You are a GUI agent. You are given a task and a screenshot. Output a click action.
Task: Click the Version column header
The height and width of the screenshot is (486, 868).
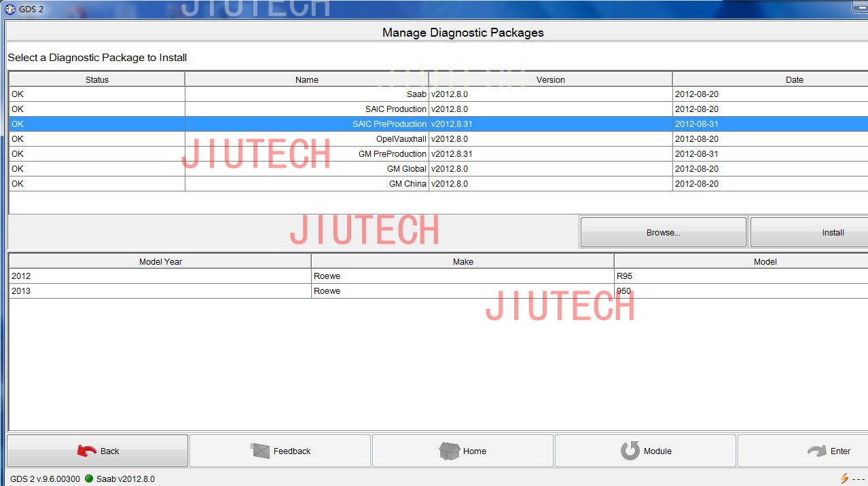tap(550, 79)
